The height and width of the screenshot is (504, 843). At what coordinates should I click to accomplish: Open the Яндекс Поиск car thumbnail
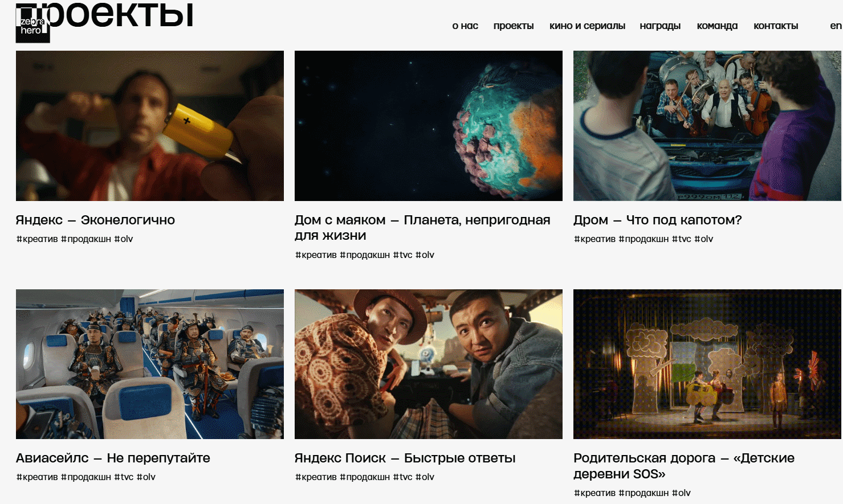(x=429, y=364)
